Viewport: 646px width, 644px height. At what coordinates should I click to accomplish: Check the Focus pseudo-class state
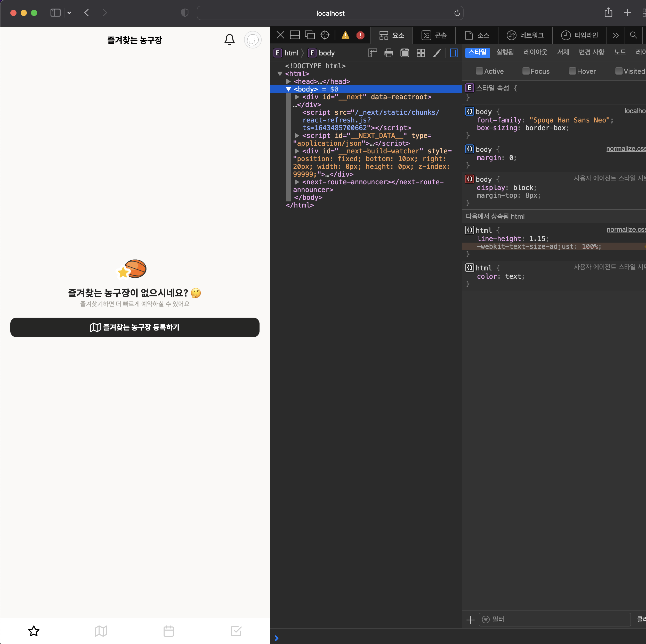pos(526,71)
